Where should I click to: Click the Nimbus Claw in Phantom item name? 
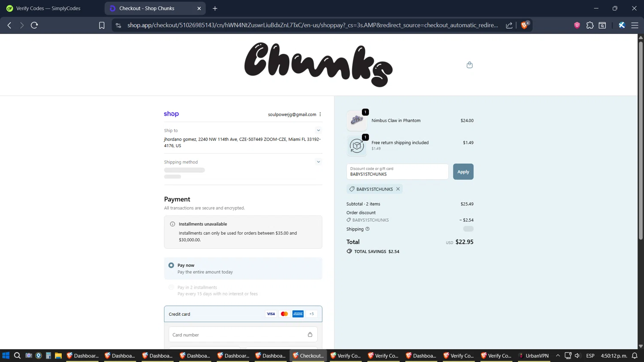[396, 121]
